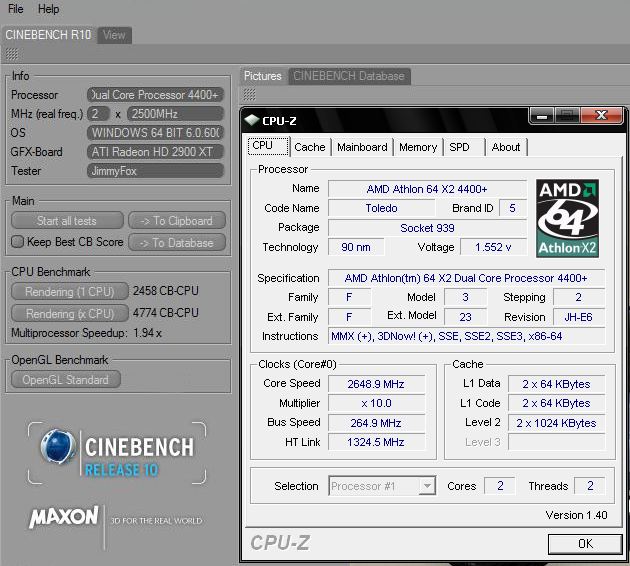Select the Pictures tab
630x566 pixels.
click(x=263, y=76)
